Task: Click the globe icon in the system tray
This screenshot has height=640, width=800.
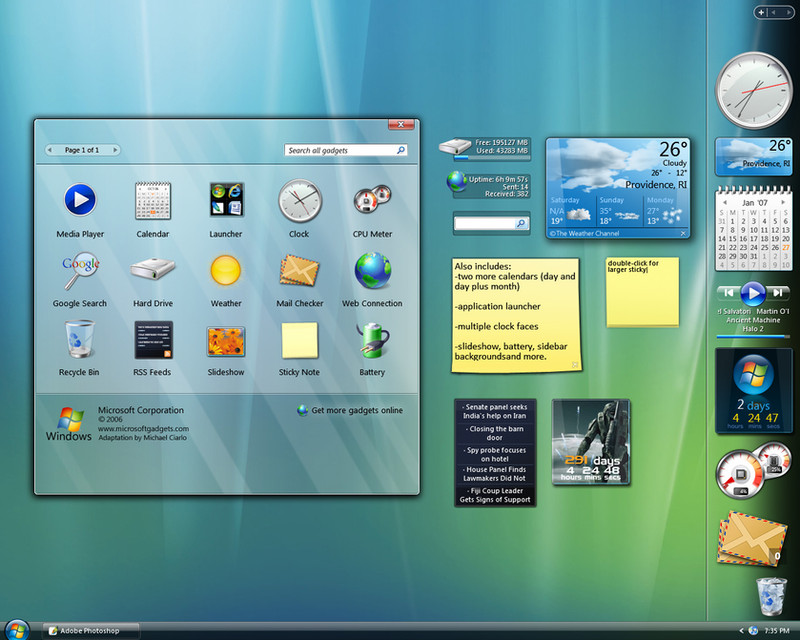Action: [753, 631]
